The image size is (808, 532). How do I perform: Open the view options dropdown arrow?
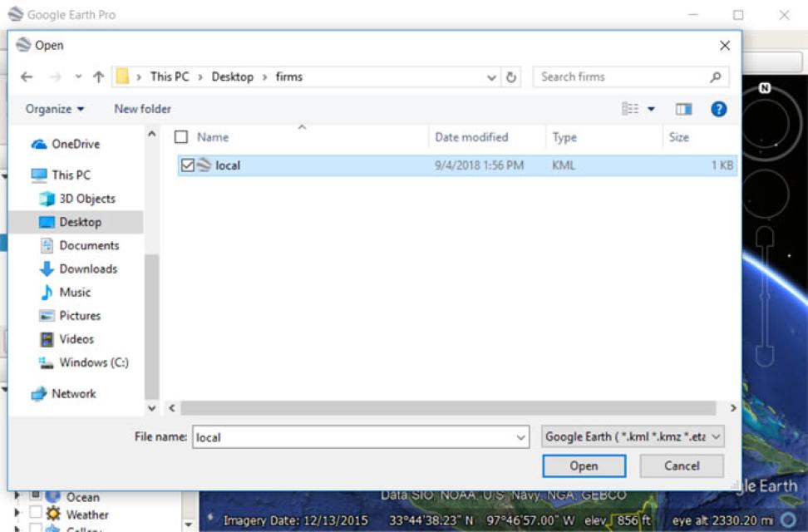pos(652,109)
